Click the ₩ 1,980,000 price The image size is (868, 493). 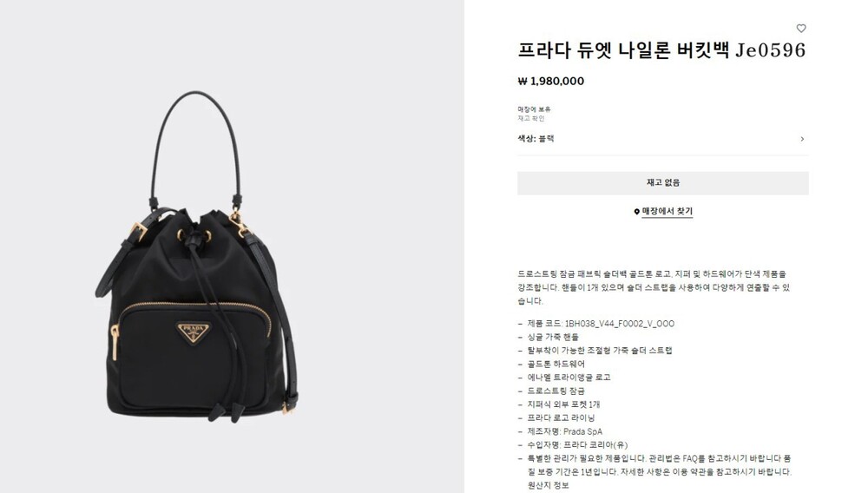551,82
